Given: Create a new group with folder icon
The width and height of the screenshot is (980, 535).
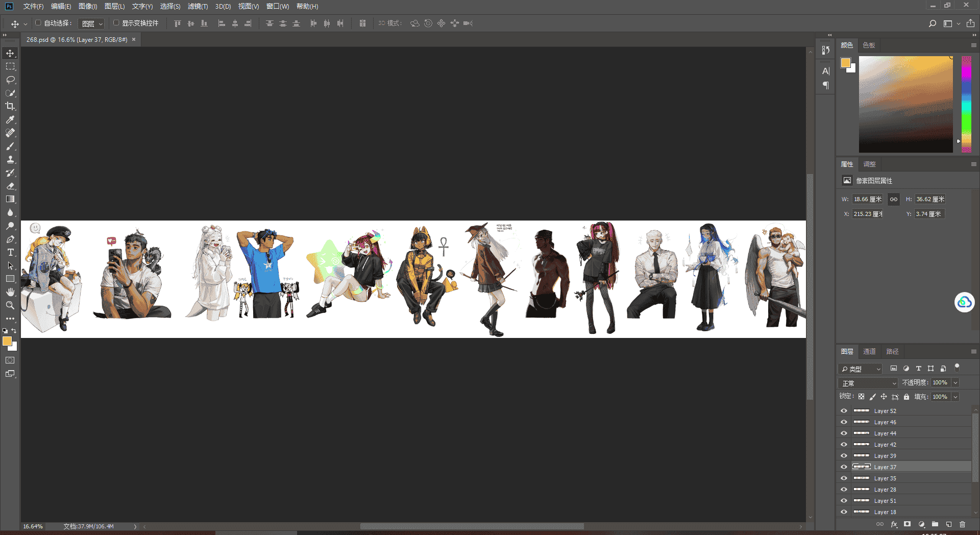Looking at the screenshot, I should pyautogui.click(x=935, y=524).
